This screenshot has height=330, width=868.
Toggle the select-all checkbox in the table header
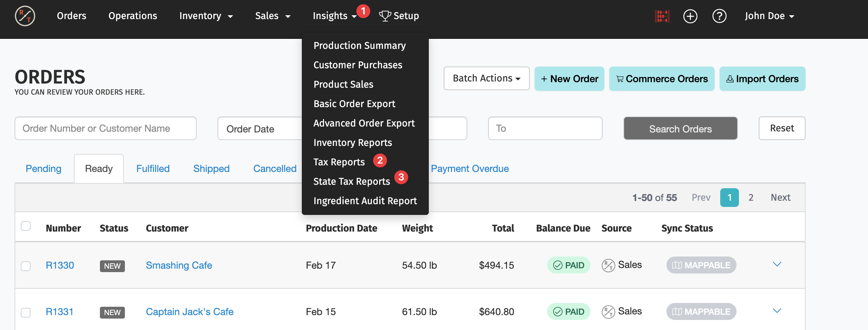coord(26,226)
